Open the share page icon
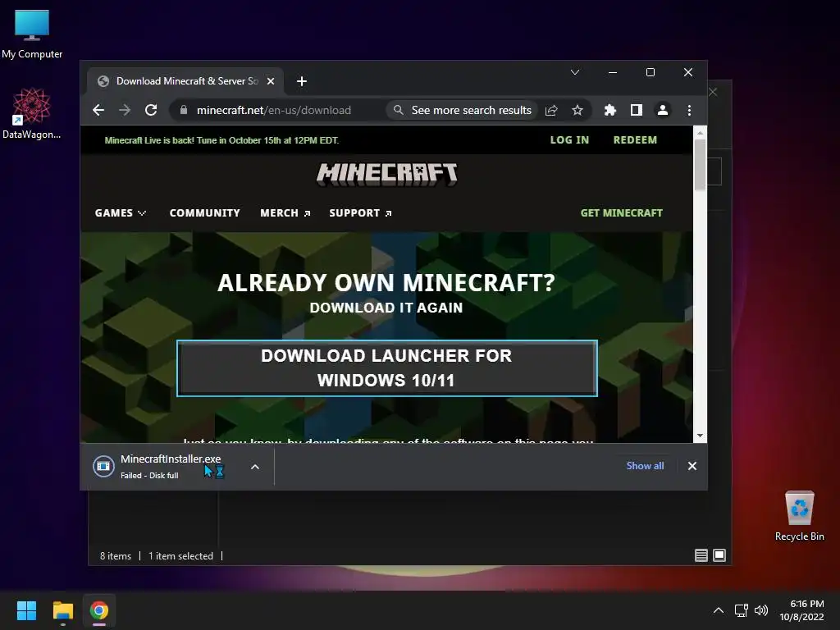This screenshot has height=630, width=840. (551, 111)
